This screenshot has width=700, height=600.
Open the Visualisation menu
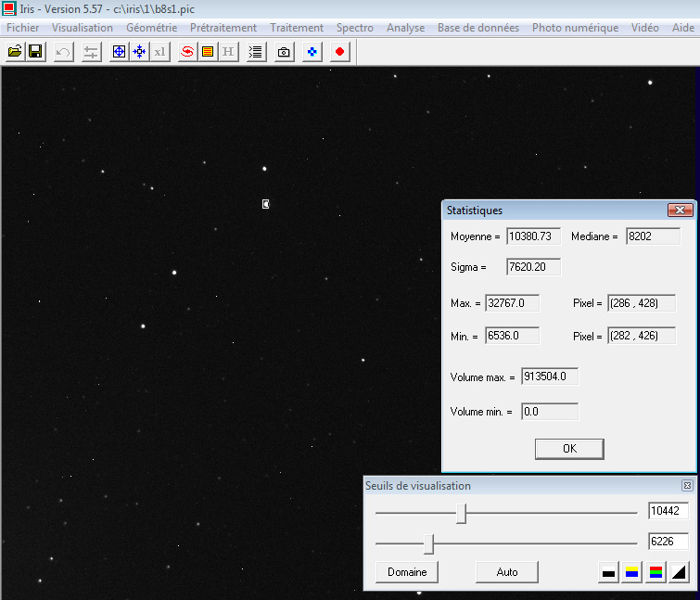click(83, 28)
